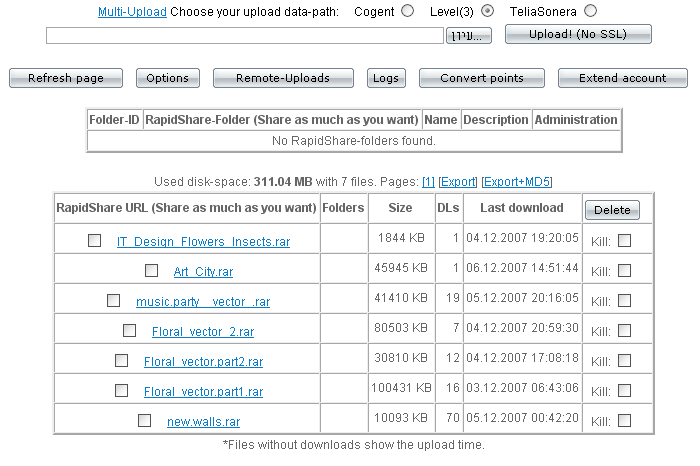Choose the TeliaSonera radio option
The width and height of the screenshot is (700, 466).
591,12
